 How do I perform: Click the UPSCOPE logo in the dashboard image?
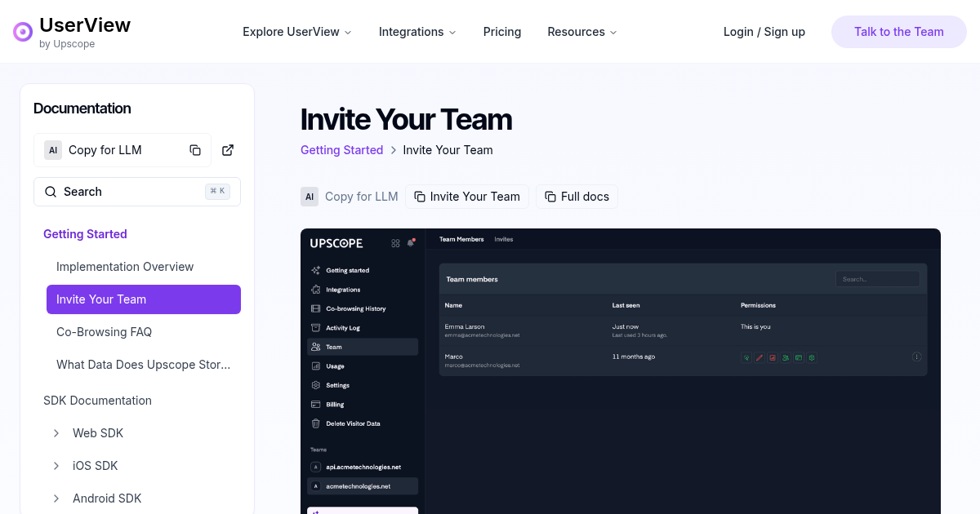(336, 243)
